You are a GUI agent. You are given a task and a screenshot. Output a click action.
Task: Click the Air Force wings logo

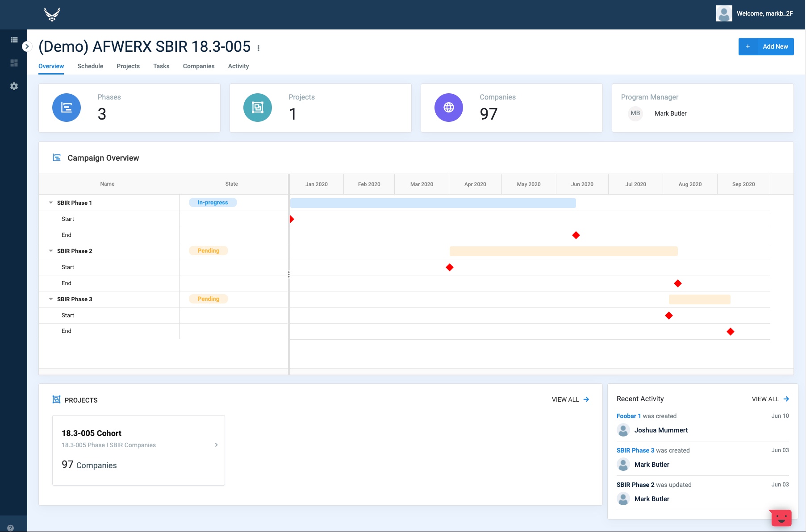(x=52, y=14)
